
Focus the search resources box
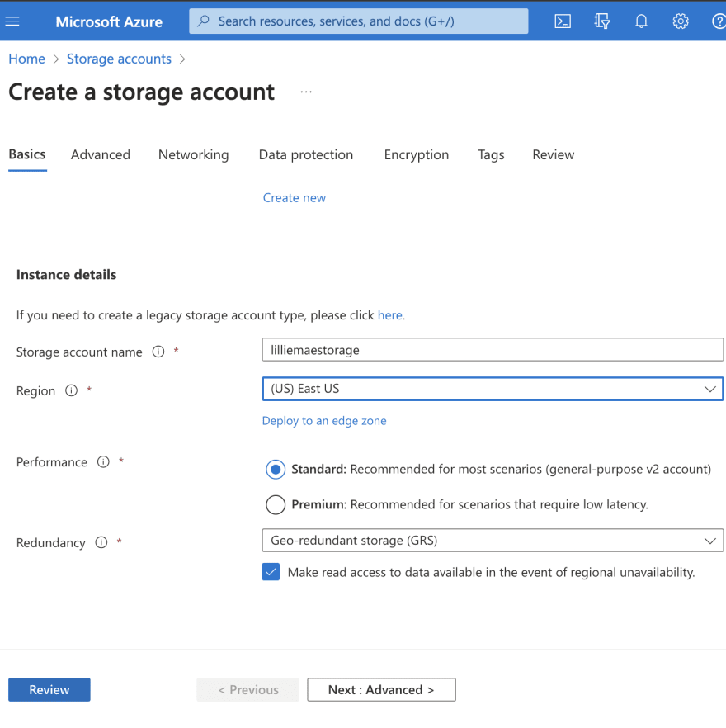[358, 21]
